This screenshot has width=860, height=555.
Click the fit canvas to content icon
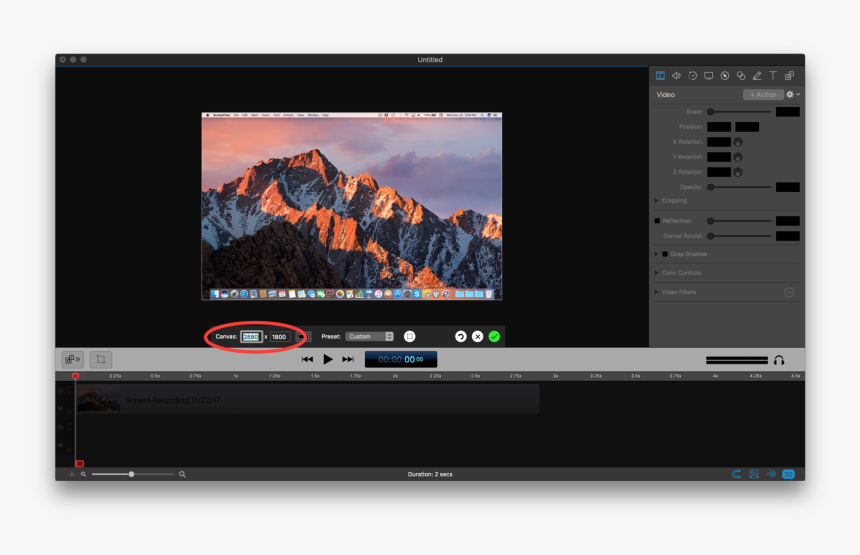pyautogui.click(x=410, y=337)
